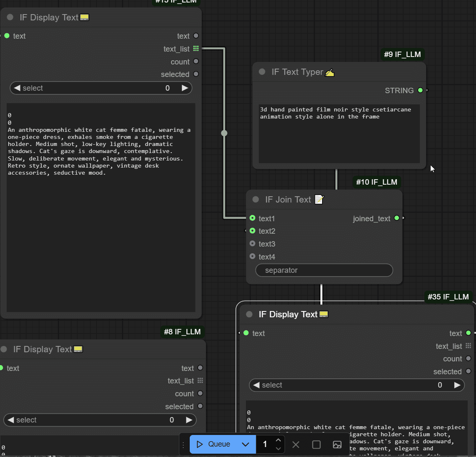Open the Queue options dropdown chevron

click(x=245, y=444)
